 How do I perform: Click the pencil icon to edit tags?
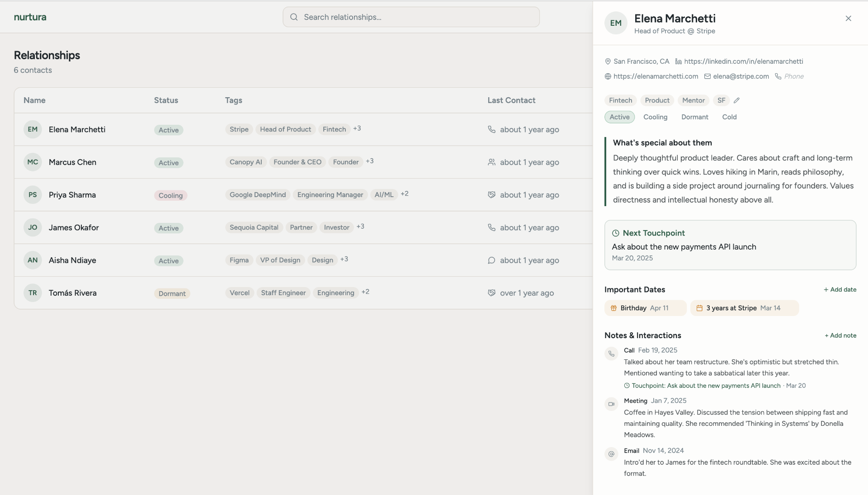point(736,100)
